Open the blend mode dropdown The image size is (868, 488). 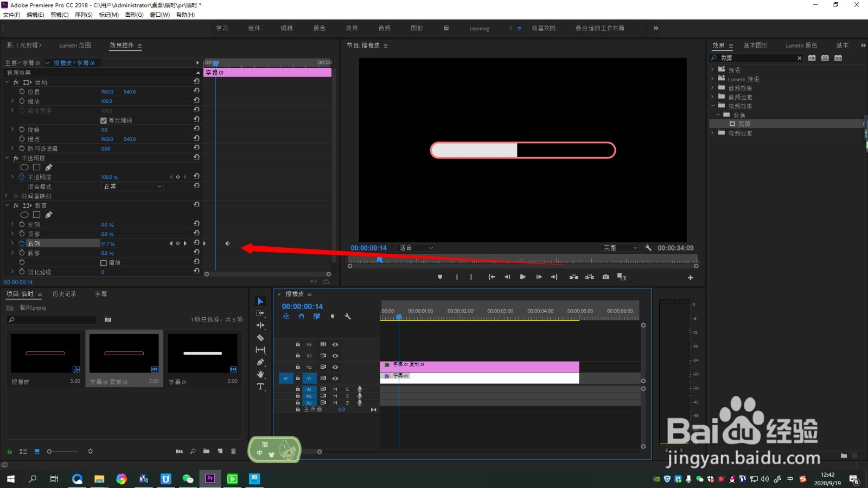[132, 187]
